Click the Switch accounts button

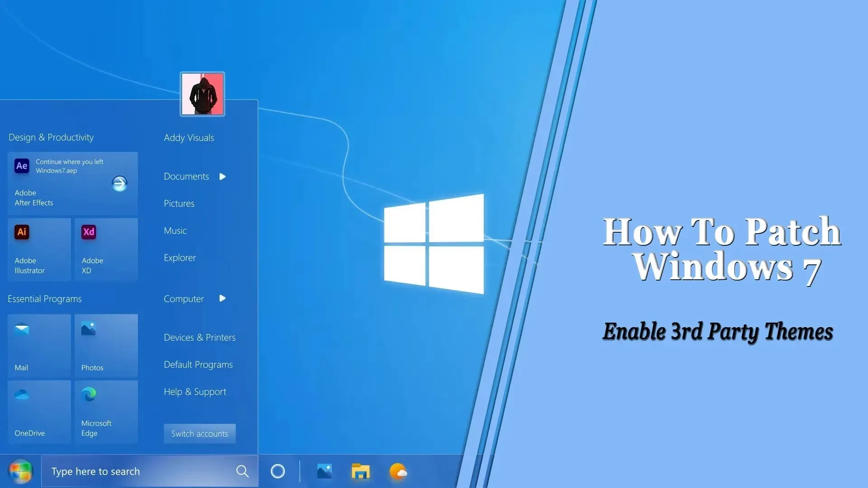(x=200, y=434)
